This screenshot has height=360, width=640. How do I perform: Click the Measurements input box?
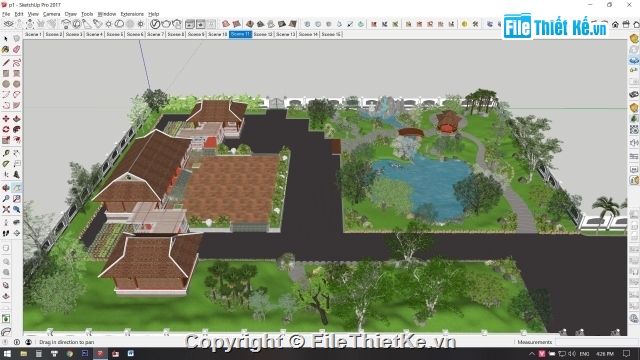click(x=591, y=342)
